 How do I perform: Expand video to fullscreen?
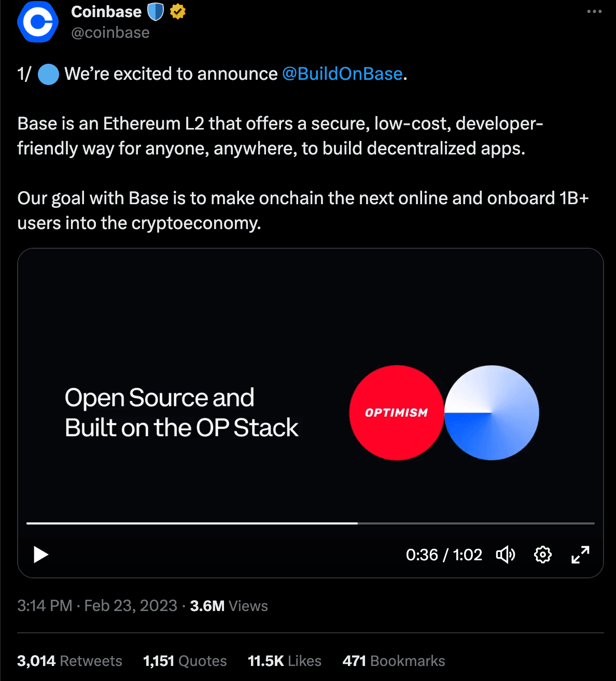(x=580, y=555)
